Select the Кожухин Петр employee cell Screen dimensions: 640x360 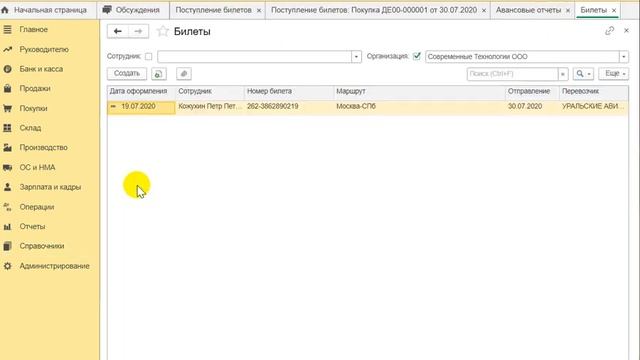(x=210, y=107)
